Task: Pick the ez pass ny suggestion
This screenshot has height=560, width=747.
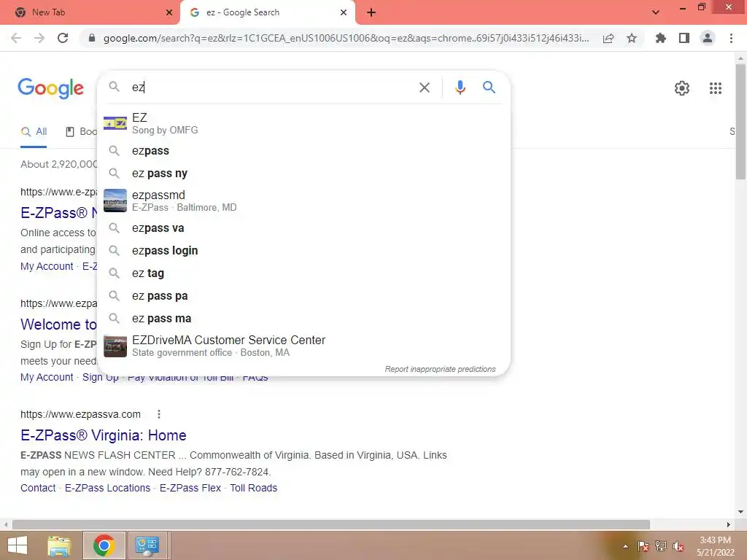Action: [x=303, y=174]
